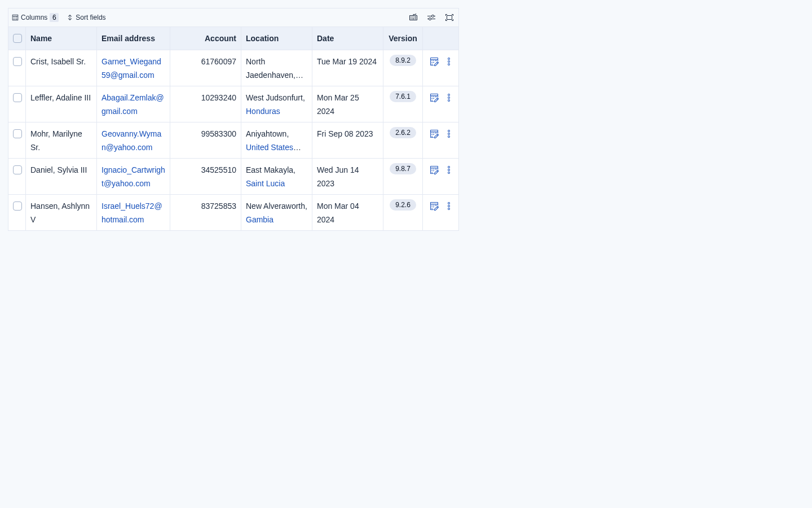
Task: Click the date Tue Mar 19 2024
Action: click(347, 62)
